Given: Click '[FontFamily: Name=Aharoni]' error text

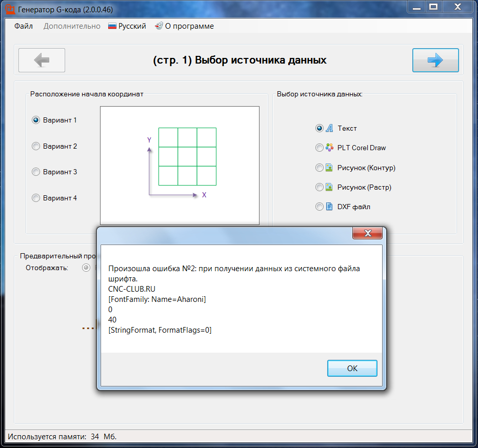Looking at the screenshot, I should [x=157, y=299].
